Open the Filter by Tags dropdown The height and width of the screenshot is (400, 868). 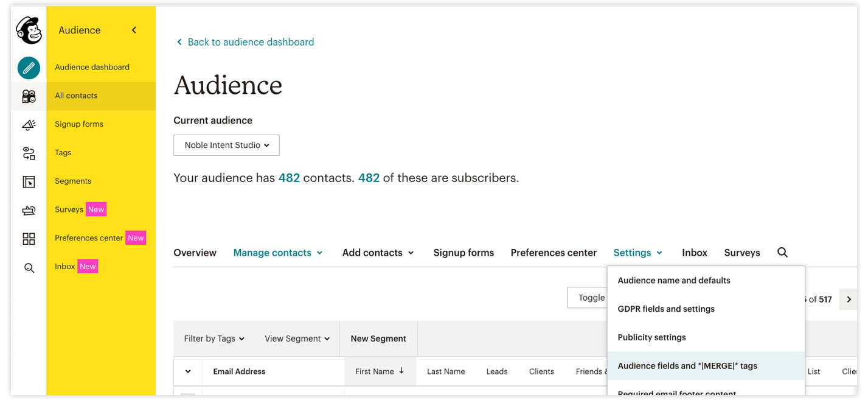tap(214, 339)
